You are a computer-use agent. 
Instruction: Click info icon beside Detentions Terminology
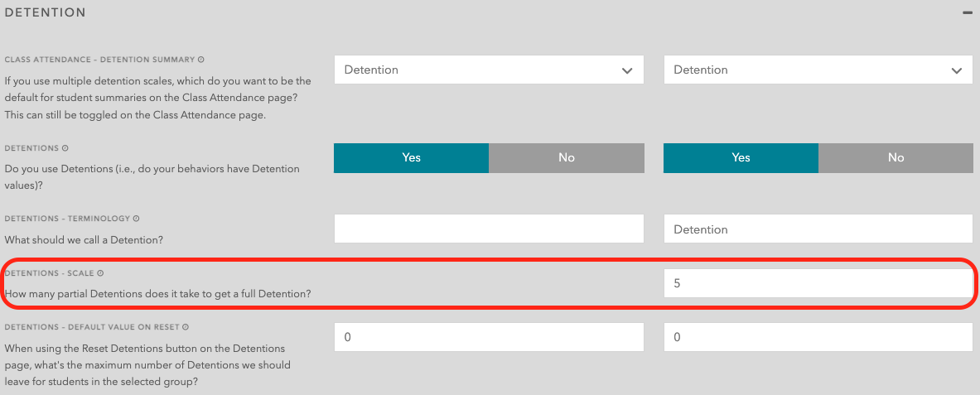[x=136, y=219]
